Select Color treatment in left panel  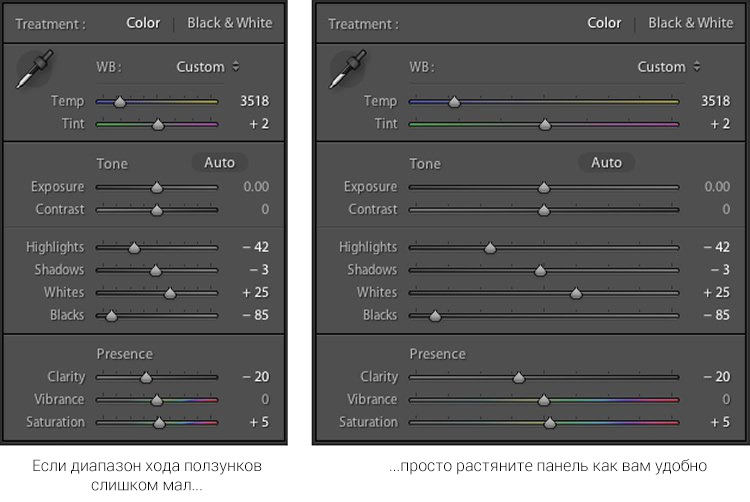143,23
